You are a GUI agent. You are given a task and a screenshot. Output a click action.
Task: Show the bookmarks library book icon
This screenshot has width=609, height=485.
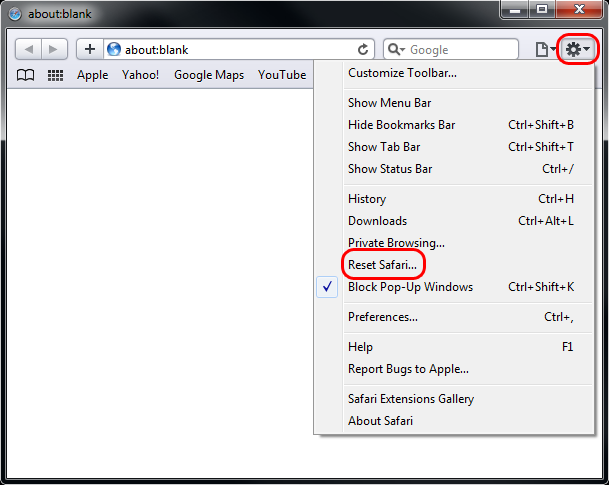pos(26,75)
